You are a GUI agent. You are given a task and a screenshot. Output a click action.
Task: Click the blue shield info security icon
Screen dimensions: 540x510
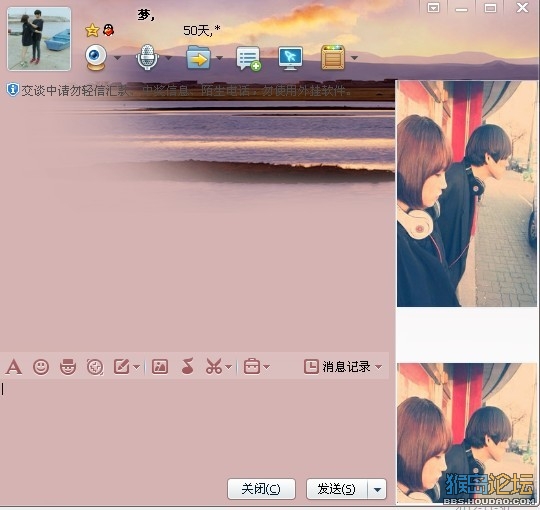pyautogui.click(x=12, y=90)
